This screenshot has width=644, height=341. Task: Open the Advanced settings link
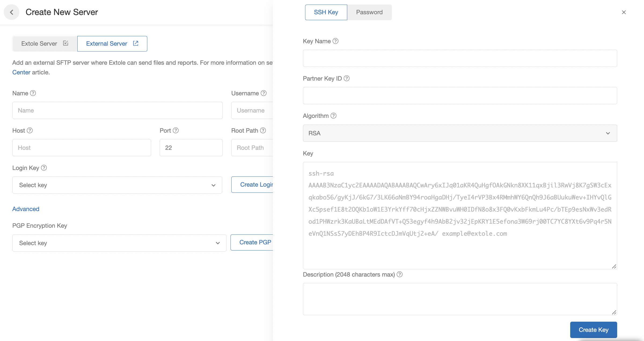point(26,209)
